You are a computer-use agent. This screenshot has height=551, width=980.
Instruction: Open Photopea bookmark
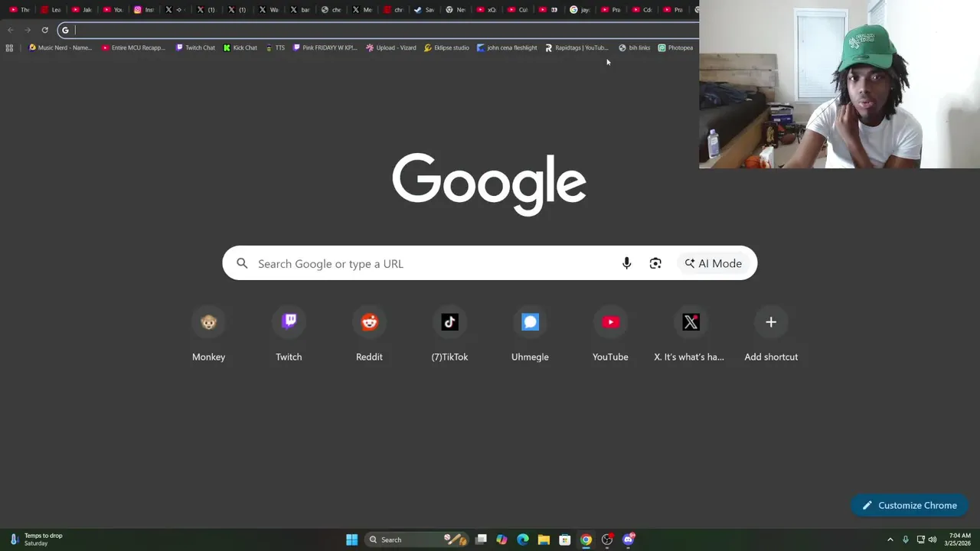675,47
